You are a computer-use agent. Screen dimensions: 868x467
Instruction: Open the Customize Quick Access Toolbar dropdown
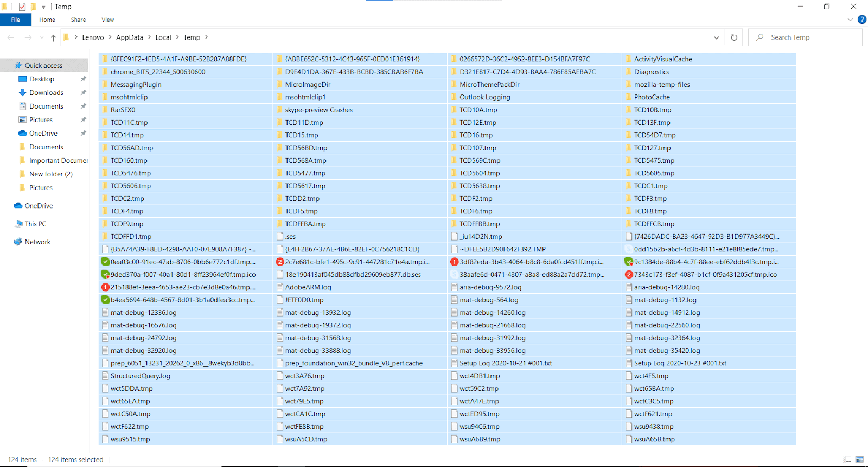pyautogui.click(x=43, y=7)
